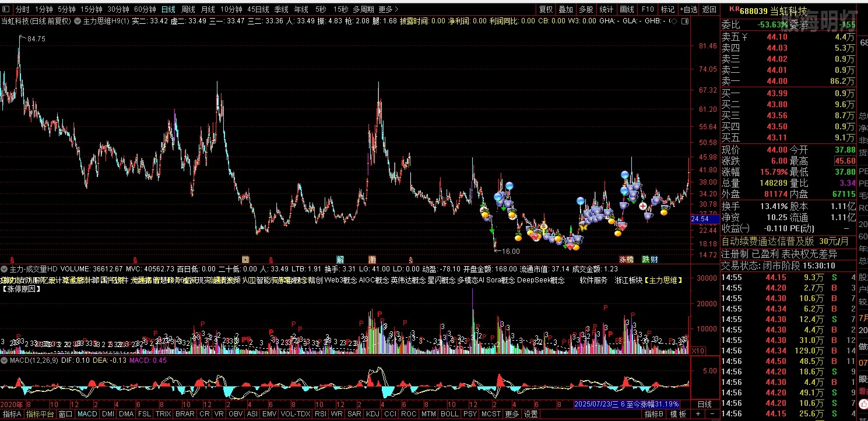Click the 财 marker icon on the chart
The image size is (868, 421).
pyautogui.click(x=654, y=260)
